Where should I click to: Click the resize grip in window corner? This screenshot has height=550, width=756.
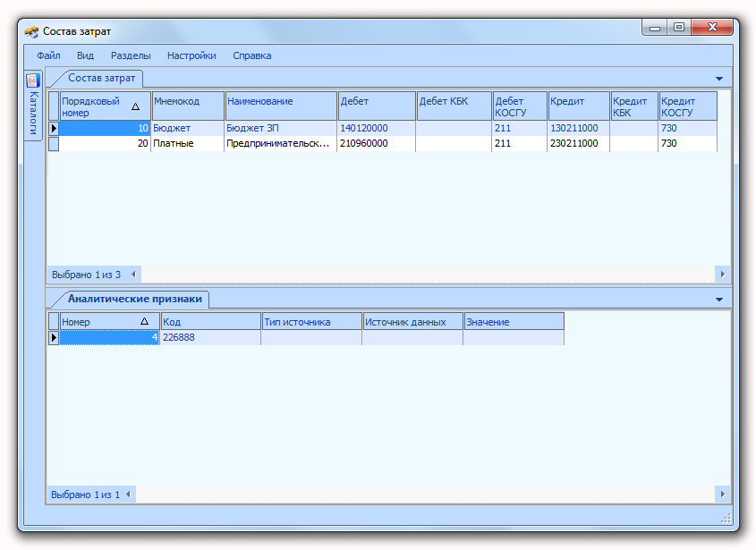click(726, 518)
